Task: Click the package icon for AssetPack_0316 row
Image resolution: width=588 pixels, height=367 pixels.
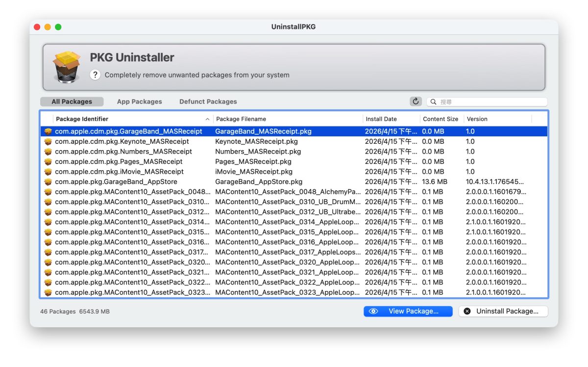Action: click(48, 242)
